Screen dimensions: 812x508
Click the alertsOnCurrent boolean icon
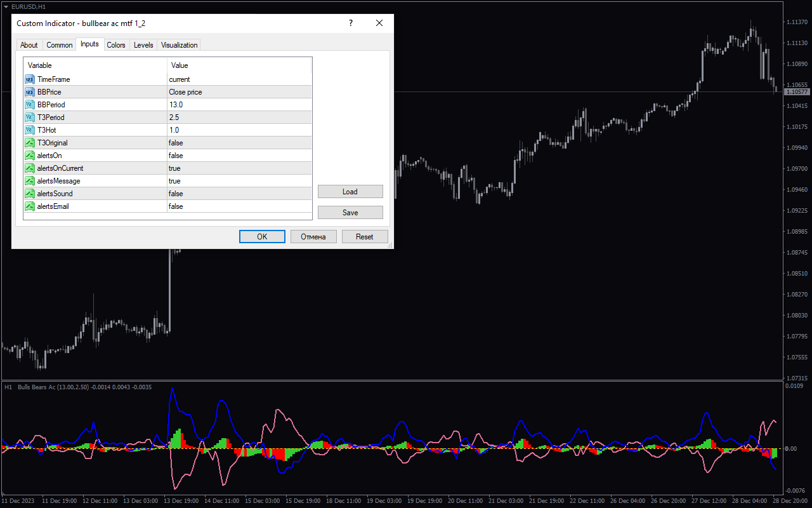tap(30, 168)
